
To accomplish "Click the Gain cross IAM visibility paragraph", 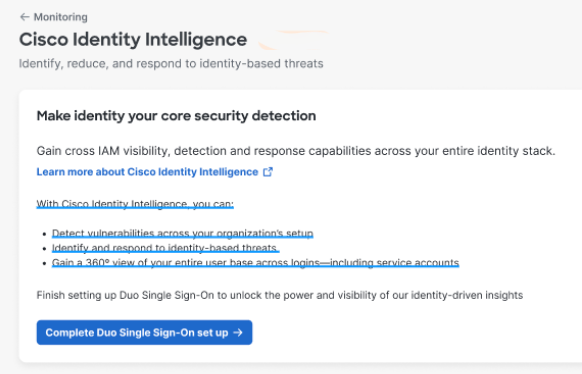I will point(296,151).
